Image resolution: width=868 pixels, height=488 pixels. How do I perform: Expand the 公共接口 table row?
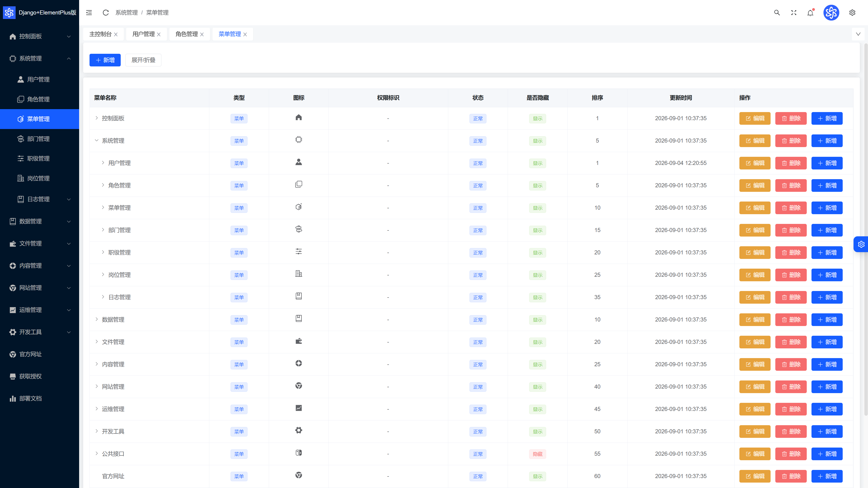coord(96,453)
